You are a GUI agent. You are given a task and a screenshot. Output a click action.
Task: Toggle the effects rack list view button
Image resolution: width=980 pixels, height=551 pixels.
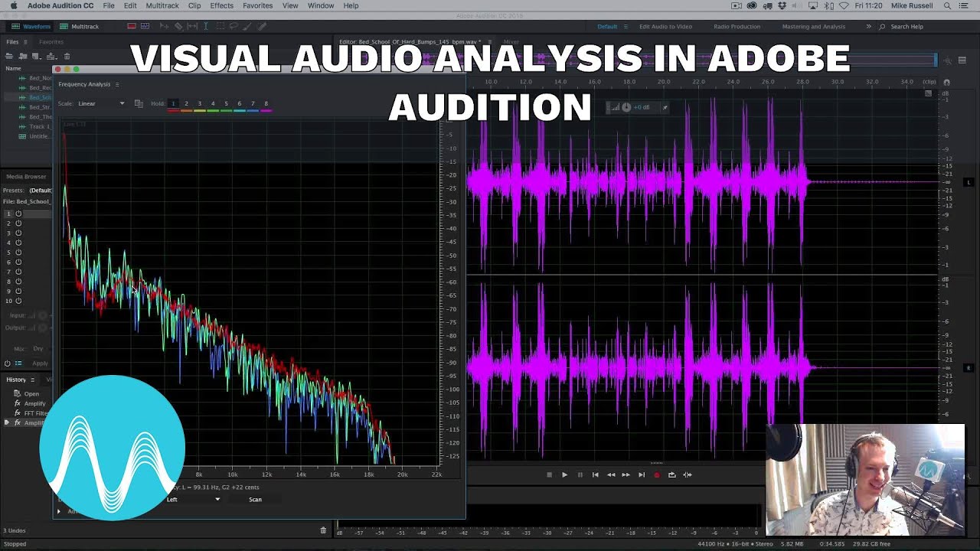18,364
